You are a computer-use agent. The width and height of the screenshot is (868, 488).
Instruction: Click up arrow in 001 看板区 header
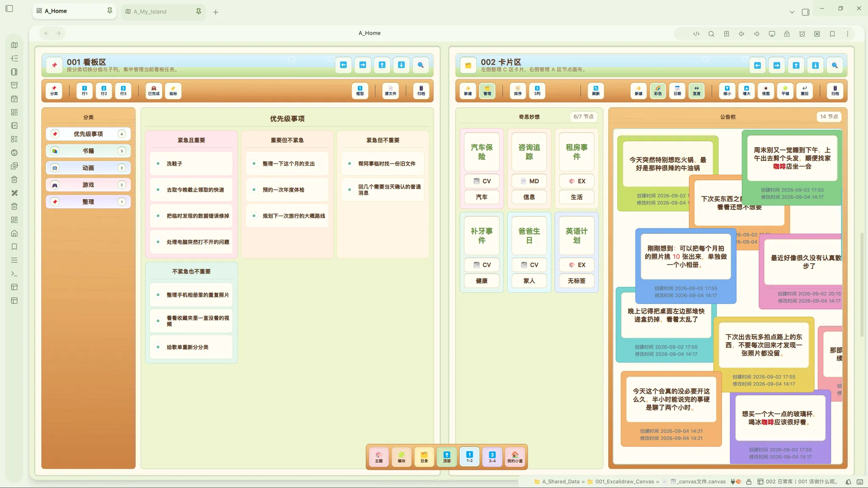[x=382, y=65]
